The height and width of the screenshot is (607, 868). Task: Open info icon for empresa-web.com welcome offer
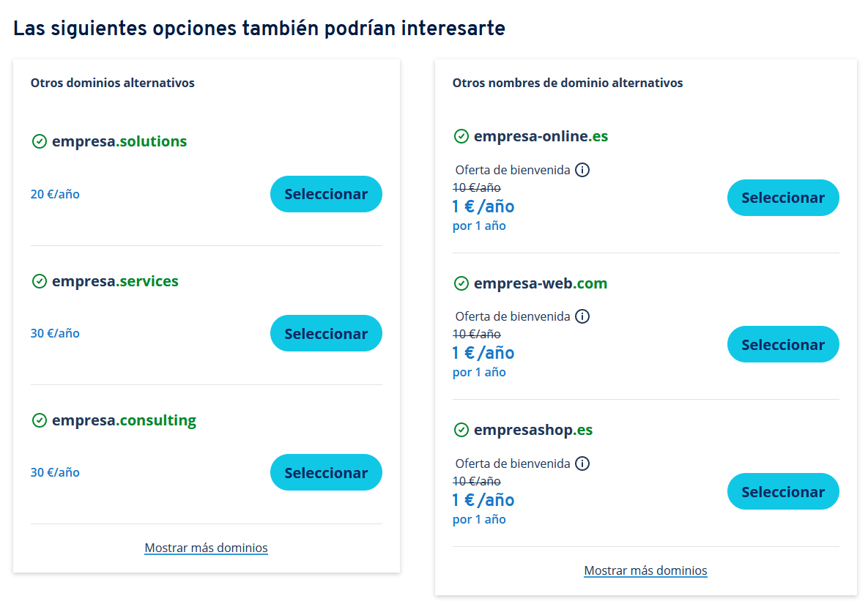pos(582,316)
